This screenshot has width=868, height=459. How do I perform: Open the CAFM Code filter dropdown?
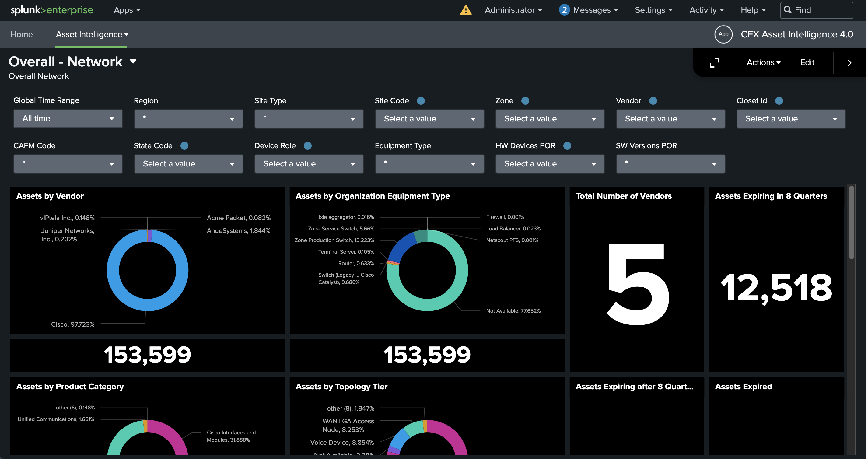coord(68,164)
